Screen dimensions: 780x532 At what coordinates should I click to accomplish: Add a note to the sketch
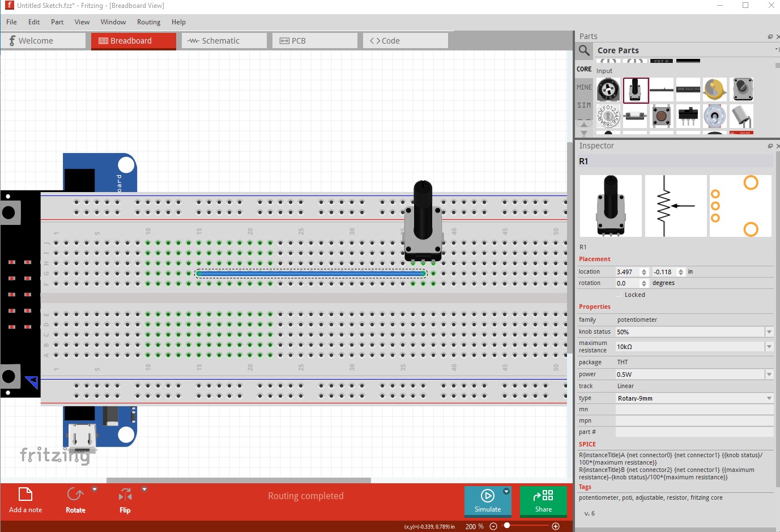25,500
